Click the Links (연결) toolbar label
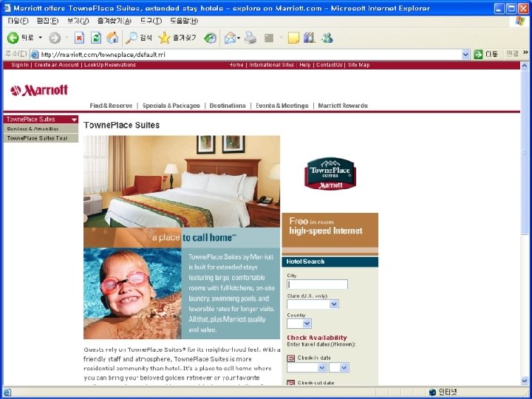The image size is (532, 399). pos(512,54)
